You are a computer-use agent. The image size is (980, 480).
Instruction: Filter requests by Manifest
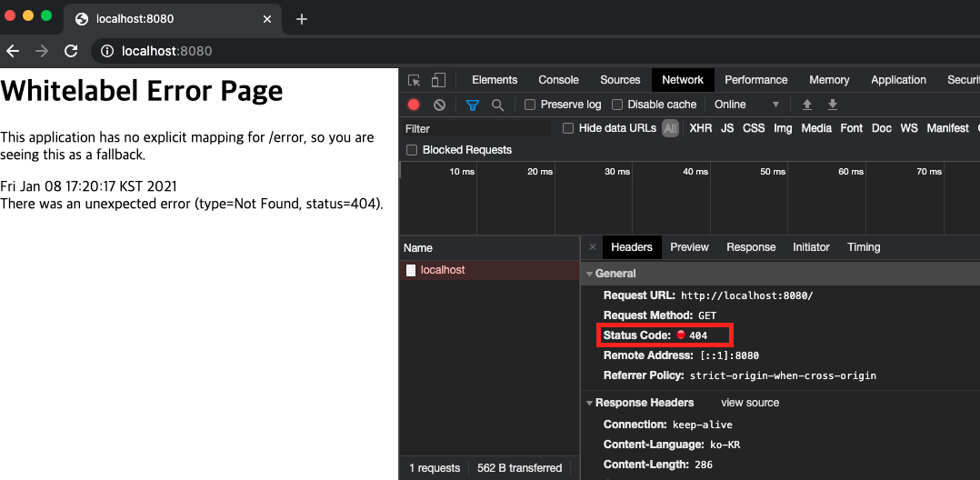(x=947, y=128)
